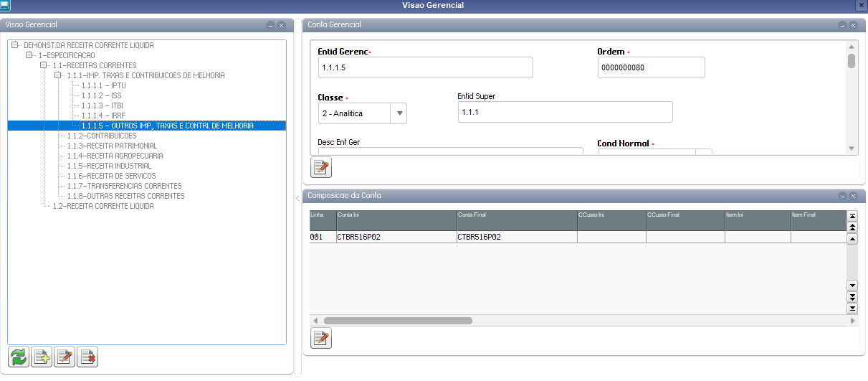The width and height of the screenshot is (868, 381).
Task: Click edit icon in Composicao da Conta panel
Action: tap(321, 338)
